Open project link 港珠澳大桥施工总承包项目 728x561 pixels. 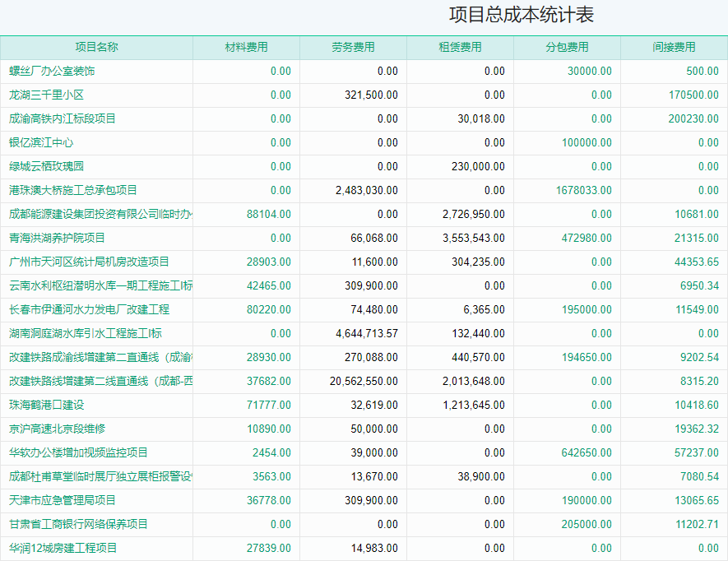[x=73, y=190]
